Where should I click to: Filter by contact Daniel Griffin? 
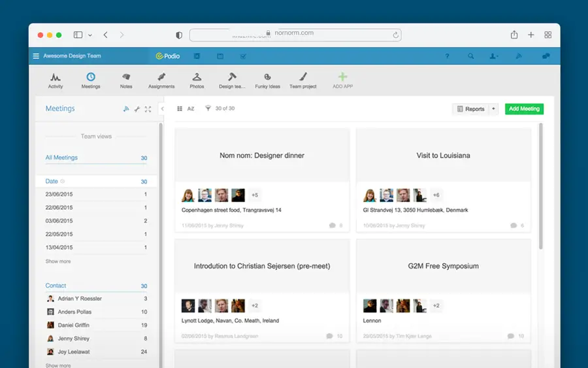click(96, 326)
